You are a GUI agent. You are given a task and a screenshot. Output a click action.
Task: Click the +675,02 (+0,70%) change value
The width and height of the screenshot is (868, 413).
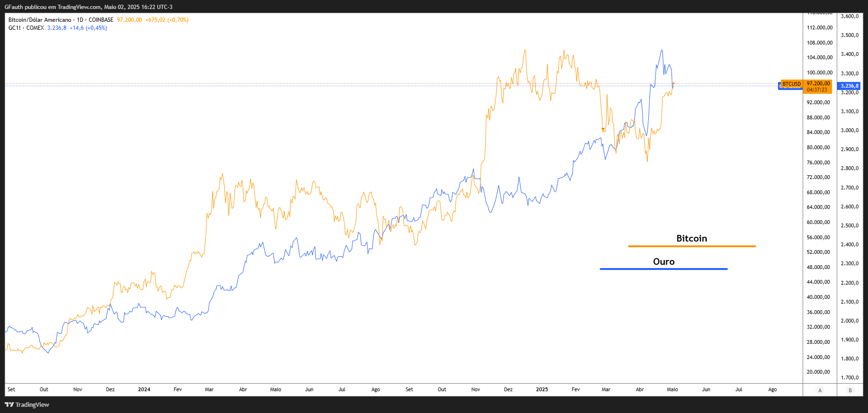tap(167, 20)
